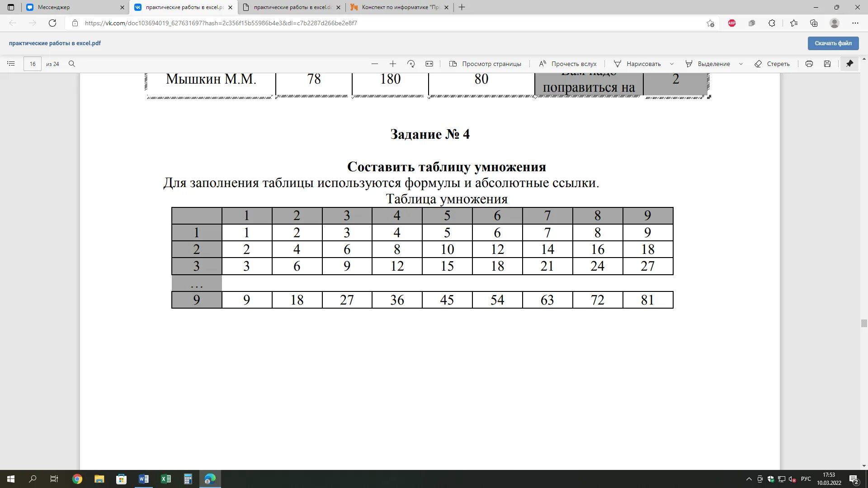
Task: Close the Мессенджер tab
Action: (x=122, y=7)
